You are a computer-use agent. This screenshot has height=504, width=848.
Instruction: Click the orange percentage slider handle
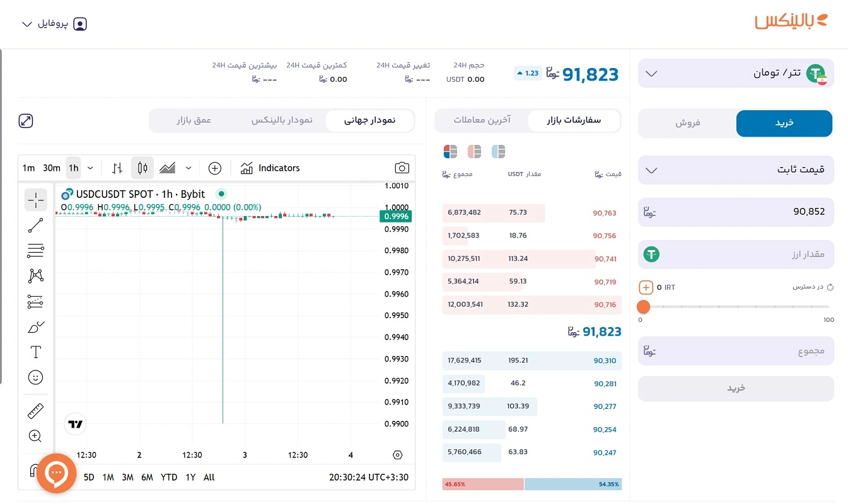click(643, 307)
